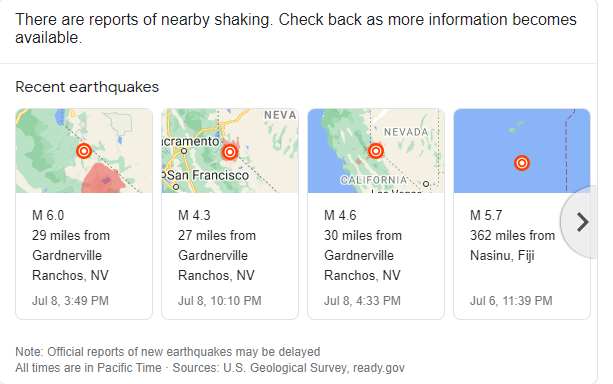Screen dimensions: 613x384
Task: Click the U.S. Geological Survey source text
Action: tap(285, 368)
